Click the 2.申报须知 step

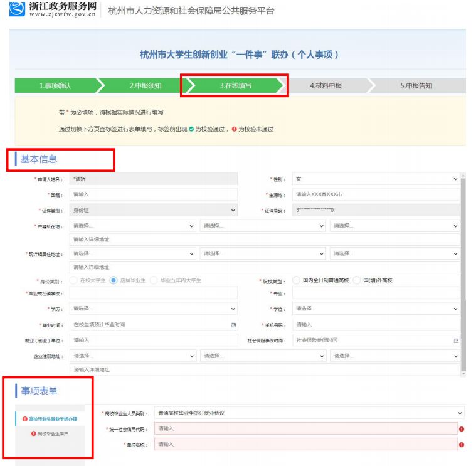click(145, 85)
